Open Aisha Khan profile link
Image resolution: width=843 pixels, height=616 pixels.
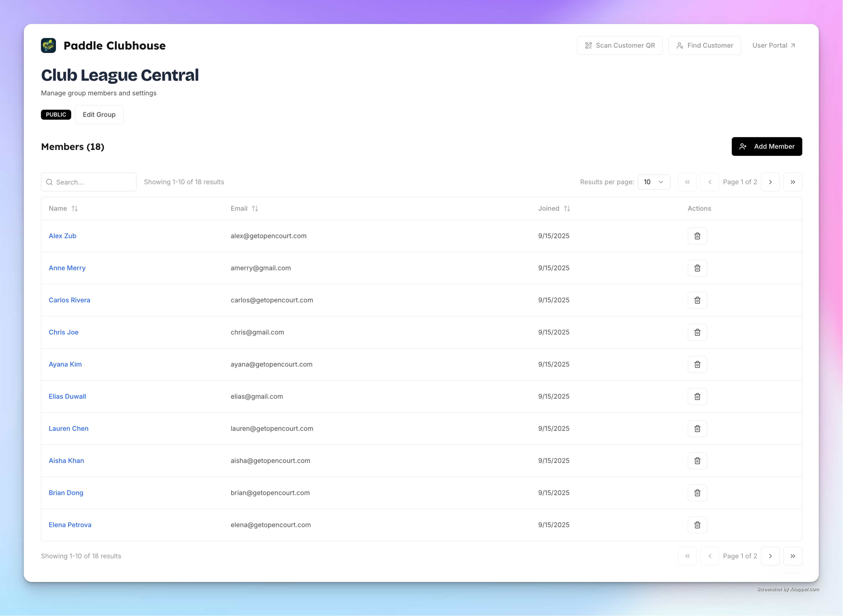tap(66, 460)
